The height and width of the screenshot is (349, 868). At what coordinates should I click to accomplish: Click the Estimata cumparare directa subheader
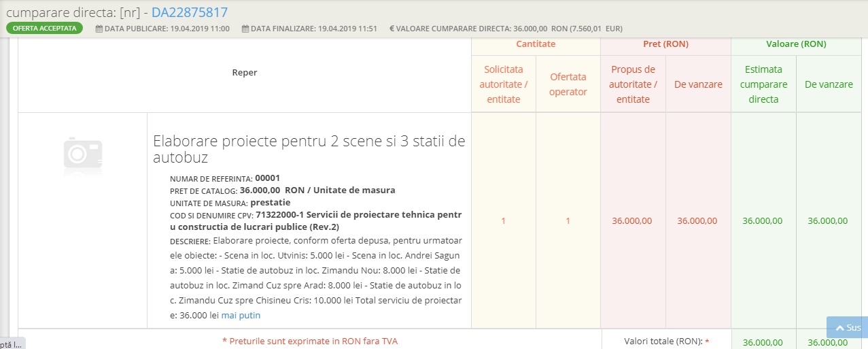tap(763, 84)
